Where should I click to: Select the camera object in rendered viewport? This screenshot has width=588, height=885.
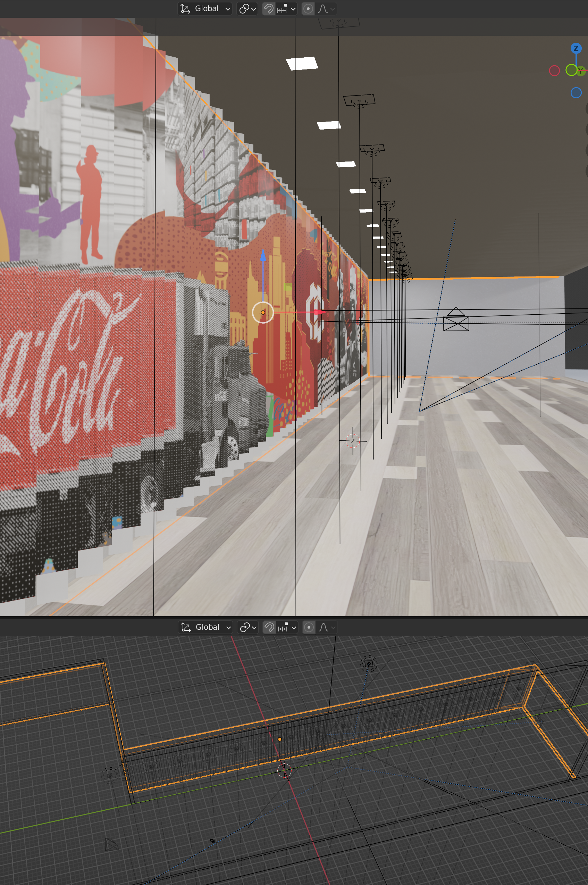point(456,319)
